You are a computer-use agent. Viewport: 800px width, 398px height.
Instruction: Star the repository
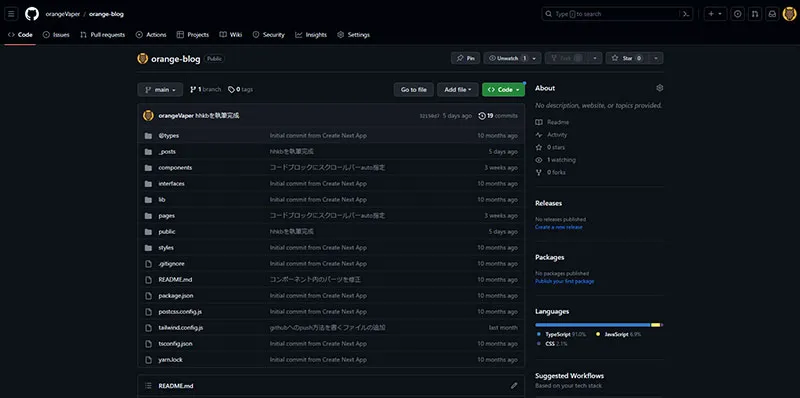[627, 58]
